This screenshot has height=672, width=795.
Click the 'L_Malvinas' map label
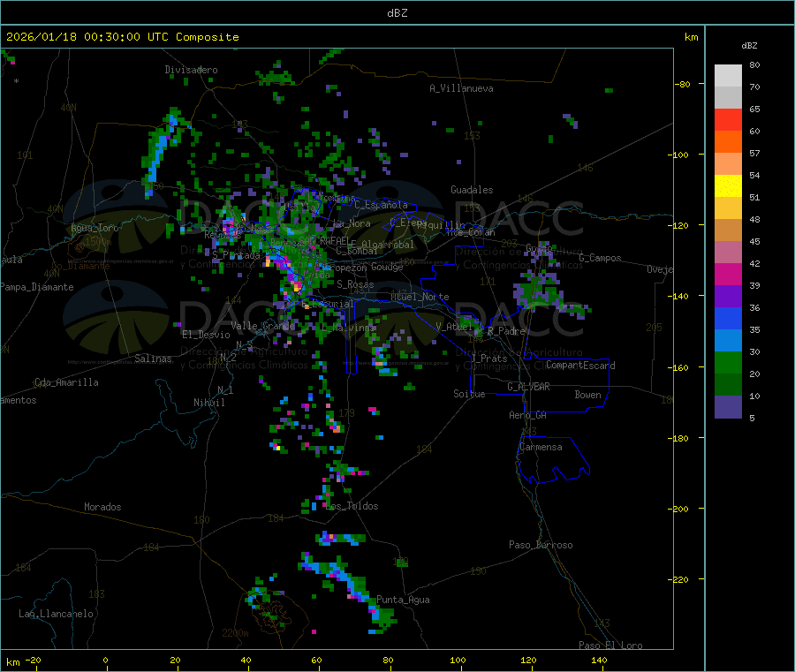tap(348, 328)
